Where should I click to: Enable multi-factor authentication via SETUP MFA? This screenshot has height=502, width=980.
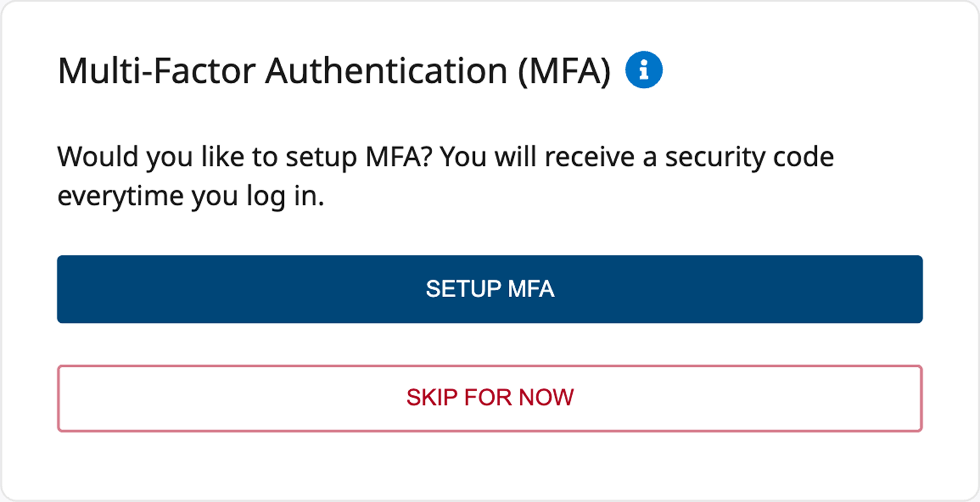tap(490, 289)
